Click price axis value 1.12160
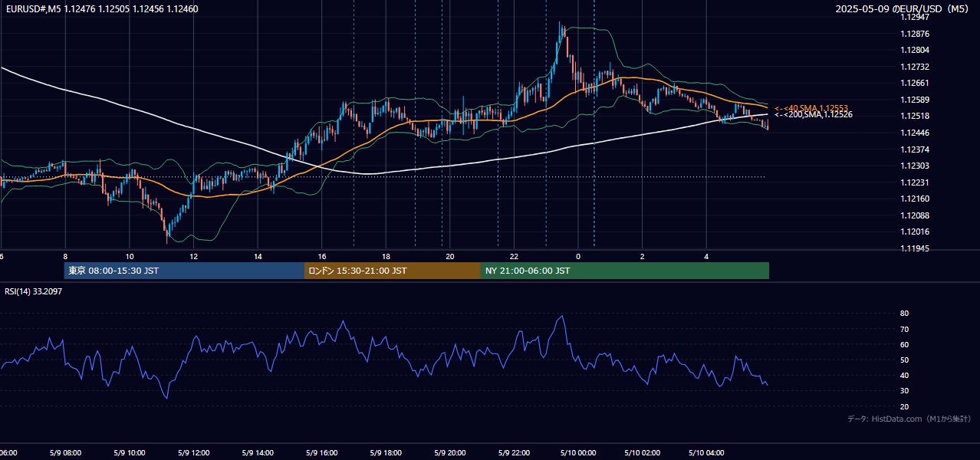 [914, 199]
